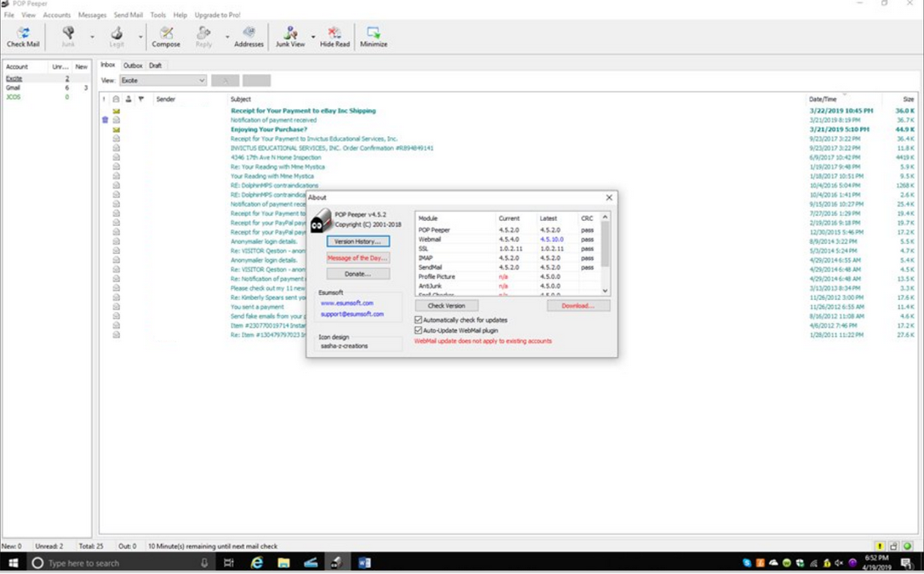This screenshot has height=574, width=924.
Task: Open Task View on the taskbar
Action: coord(228,563)
